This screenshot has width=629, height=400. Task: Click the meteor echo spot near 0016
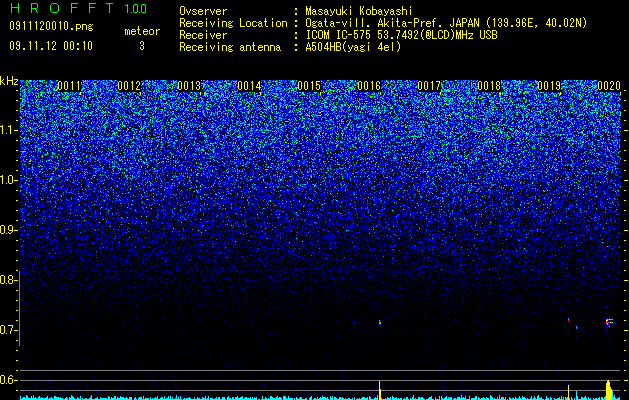pos(380,322)
